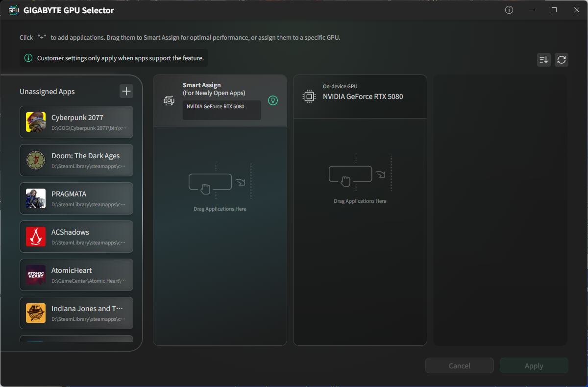
Task: Click the refresh icon
Action: tap(562, 60)
